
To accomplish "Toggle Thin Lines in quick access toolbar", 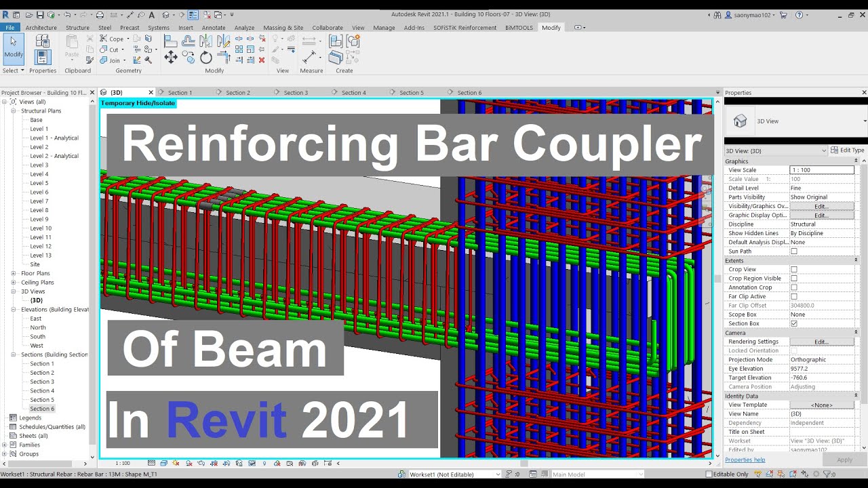I will click(x=193, y=14).
